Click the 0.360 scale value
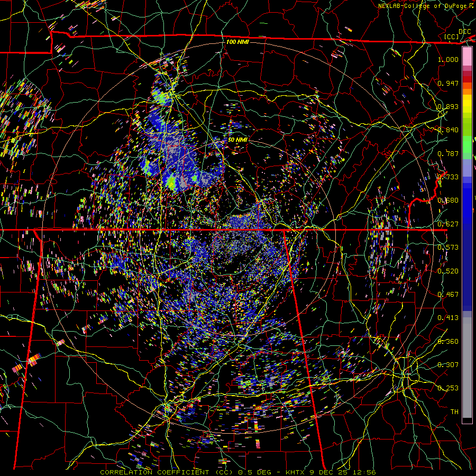This screenshot has height=476, width=476. [x=448, y=341]
